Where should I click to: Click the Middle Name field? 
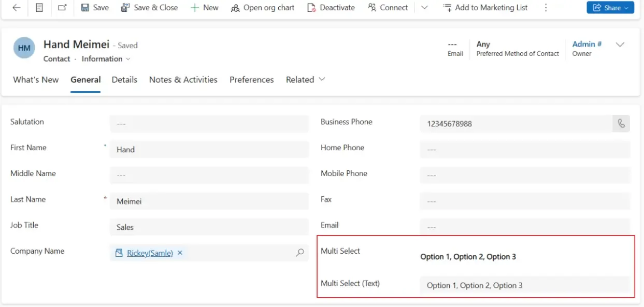209,176
